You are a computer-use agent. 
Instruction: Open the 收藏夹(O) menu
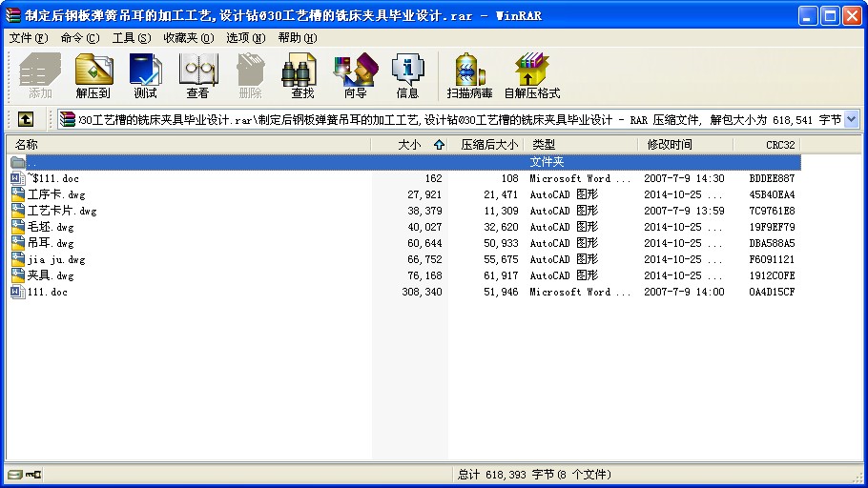coord(188,37)
